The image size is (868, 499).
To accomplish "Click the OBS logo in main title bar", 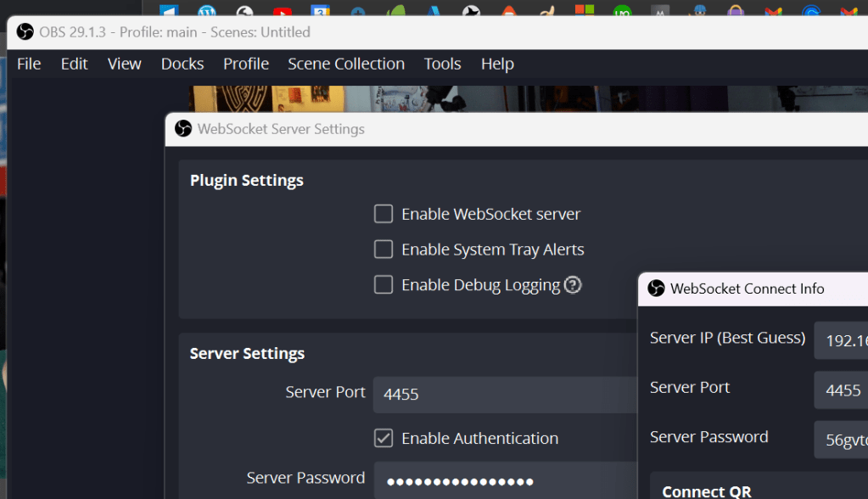I will (x=25, y=31).
